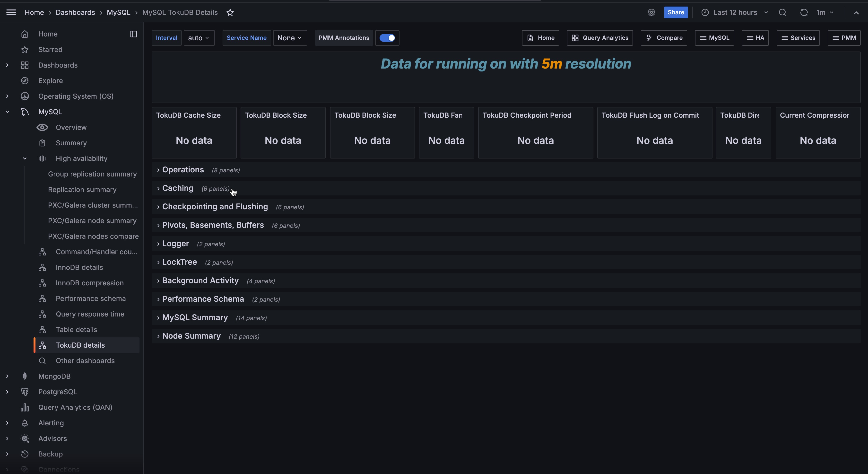Viewport: 868px width, 474px height.
Task: Select Replication summary menu item
Action: (x=82, y=189)
